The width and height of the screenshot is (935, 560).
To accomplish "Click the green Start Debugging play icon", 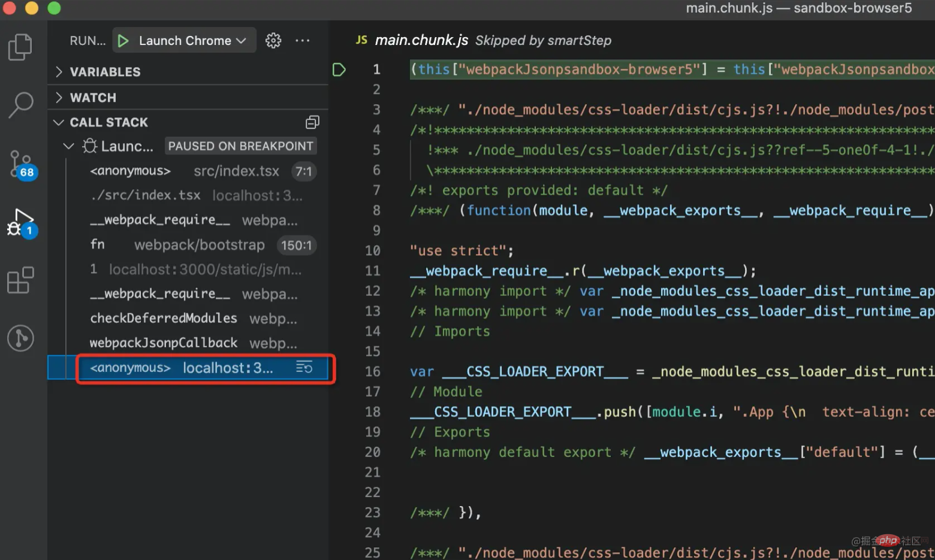I will point(123,41).
